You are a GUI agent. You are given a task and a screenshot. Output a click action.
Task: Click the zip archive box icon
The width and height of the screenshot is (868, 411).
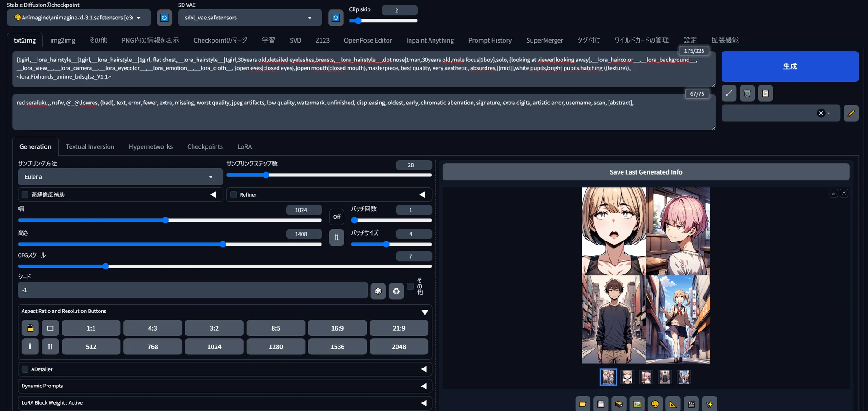pyautogui.click(x=618, y=404)
